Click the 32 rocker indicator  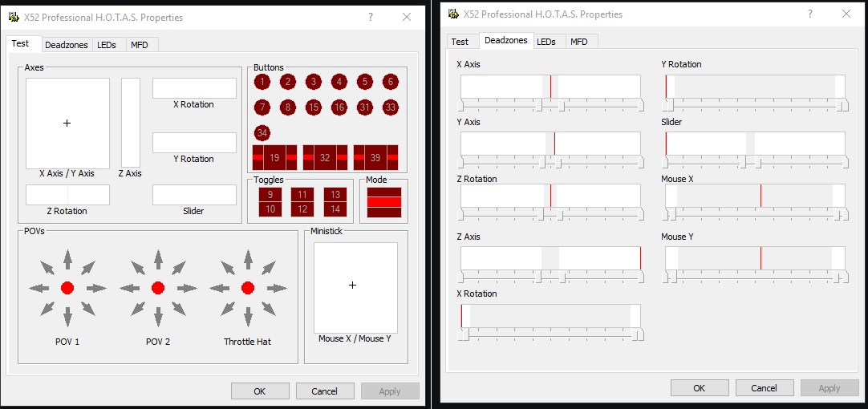325,158
